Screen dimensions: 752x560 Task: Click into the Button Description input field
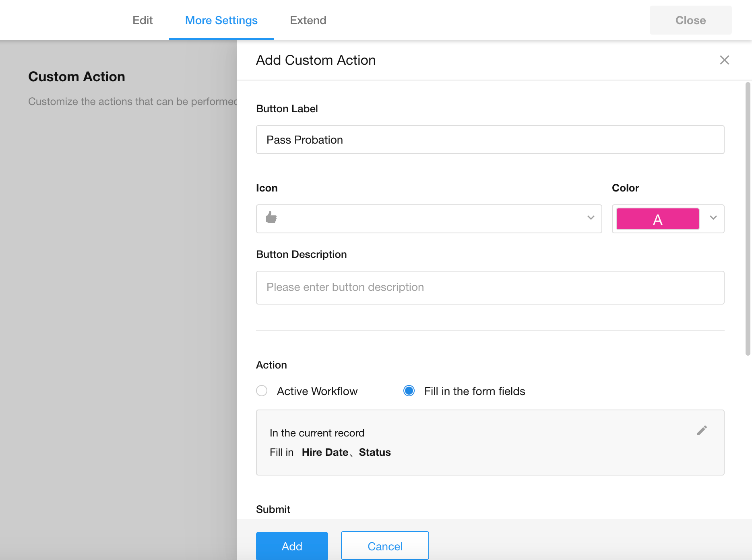point(490,288)
